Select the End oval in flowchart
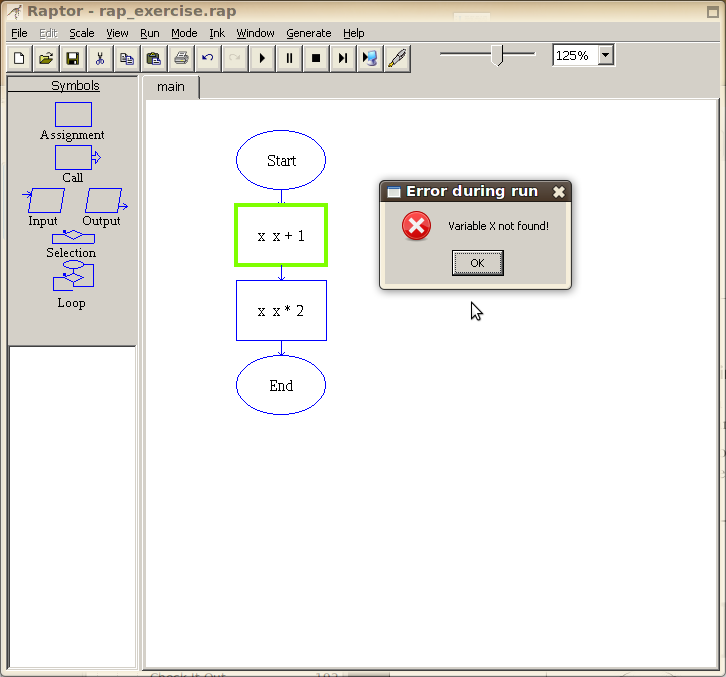The image size is (726, 677). click(281, 385)
